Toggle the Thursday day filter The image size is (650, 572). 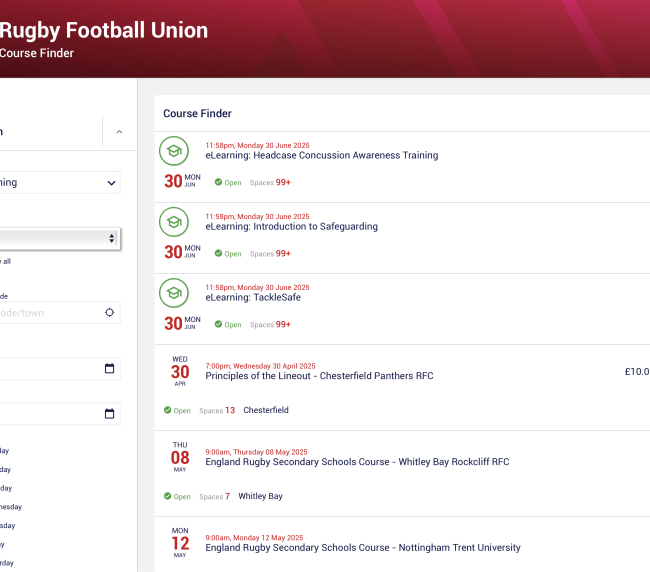click(8, 526)
